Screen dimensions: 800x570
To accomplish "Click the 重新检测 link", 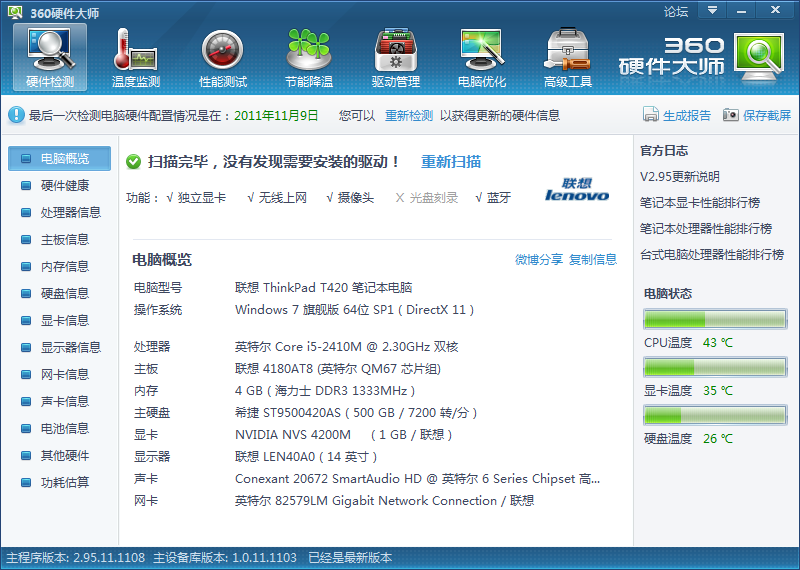I will (x=409, y=116).
